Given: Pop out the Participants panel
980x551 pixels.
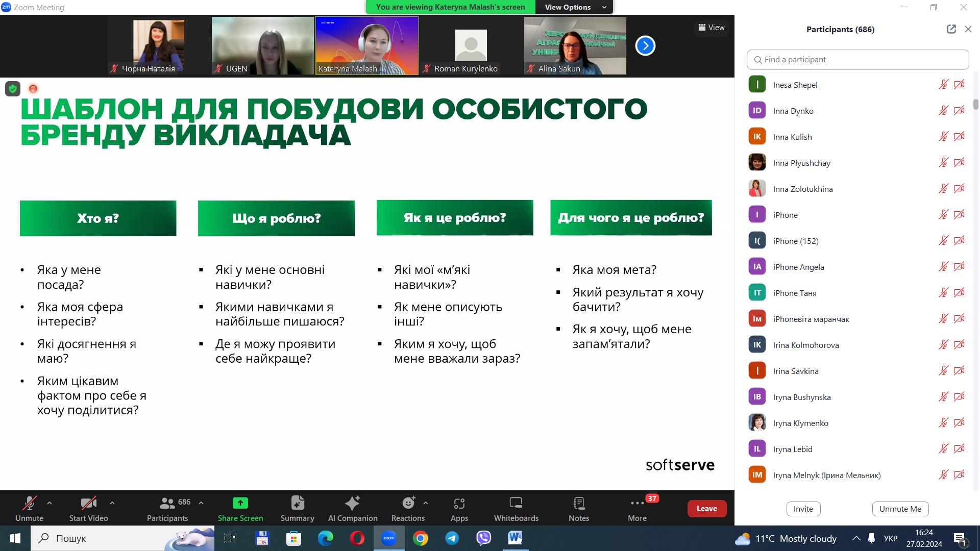Looking at the screenshot, I should click(x=951, y=29).
